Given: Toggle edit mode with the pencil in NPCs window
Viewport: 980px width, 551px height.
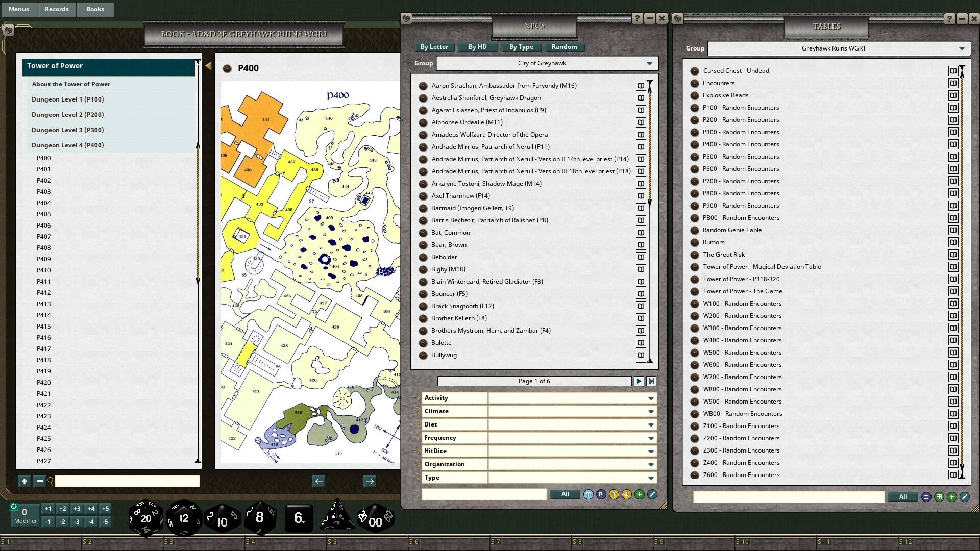Looking at the screenshot, I should click(652, 494).
